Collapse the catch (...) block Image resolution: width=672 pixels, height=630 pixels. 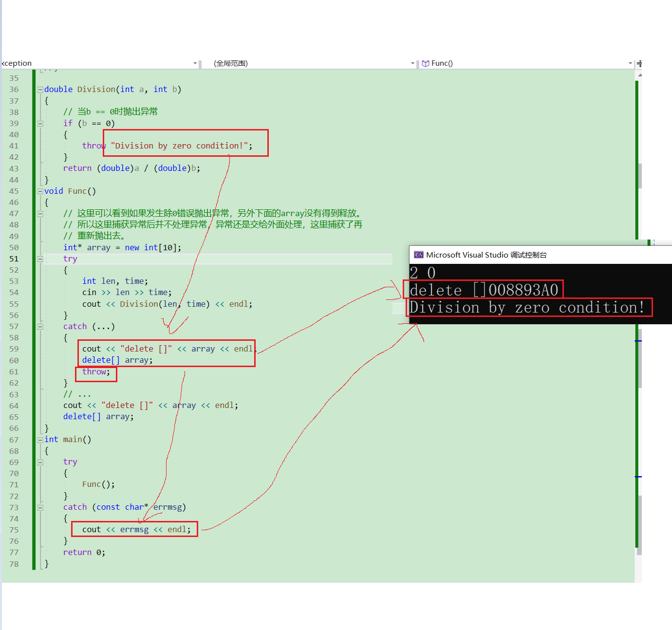[40, 327]
